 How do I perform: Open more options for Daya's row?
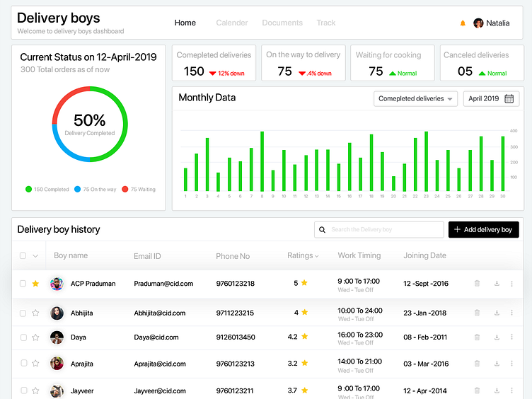point(511,337)
